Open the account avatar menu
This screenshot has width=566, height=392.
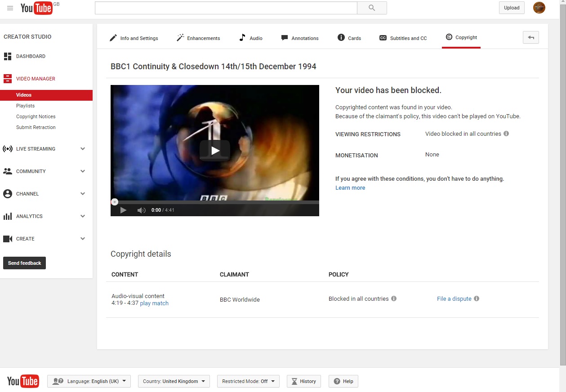(x=539, y=8)
